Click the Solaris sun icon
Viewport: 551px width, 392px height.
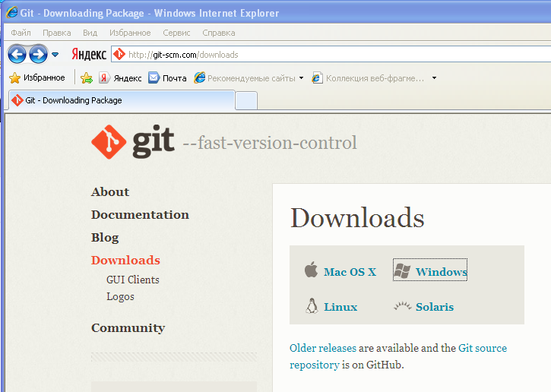tap(402, 306)
